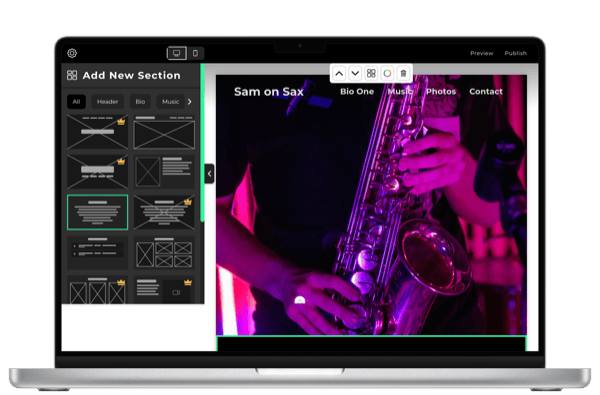Open section layout grid icon in toolbar
This screenshot has width=600, height=395.
tap(371, 73)
